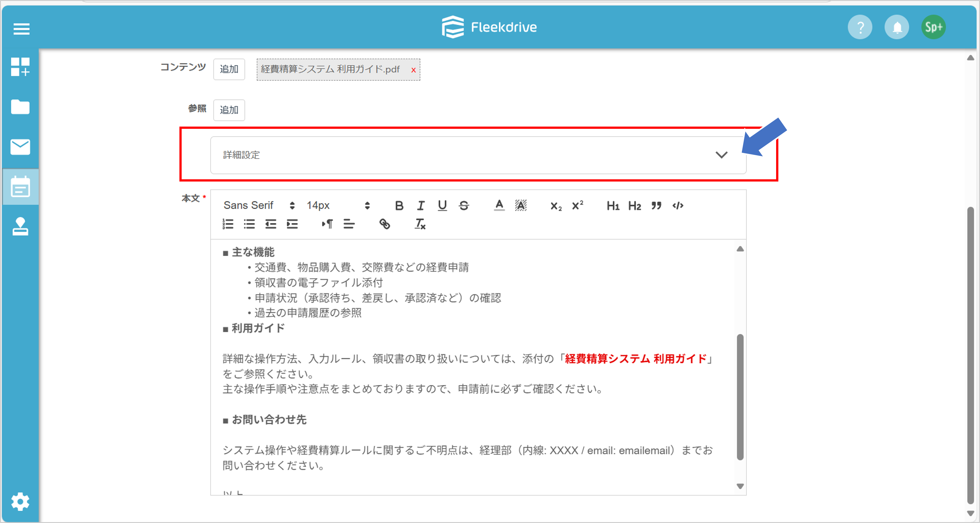
Task: Clear text formatting
Action: [x=420, y=224]
